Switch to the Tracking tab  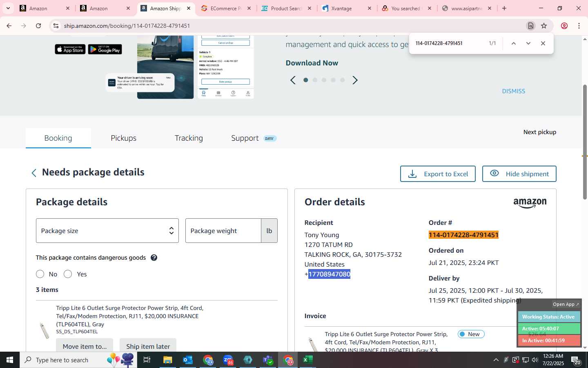[x=189, y=138]
